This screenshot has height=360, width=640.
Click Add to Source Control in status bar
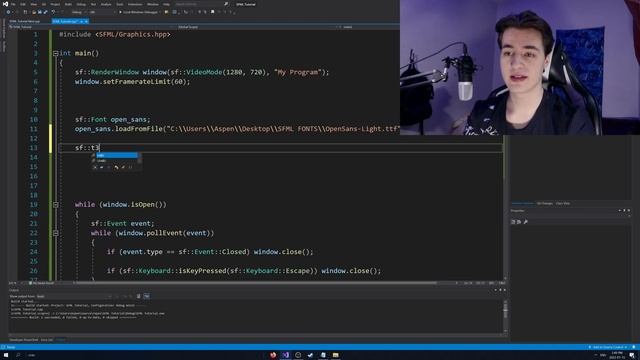pyautogui.click(x=608, y=347)
